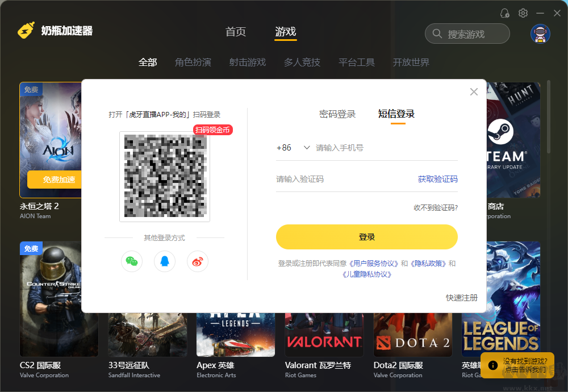Image resolution: width=568 pixels, height=392 pixels.
Task: Click the customer service headset icon
Action: (x=504, y=14)
